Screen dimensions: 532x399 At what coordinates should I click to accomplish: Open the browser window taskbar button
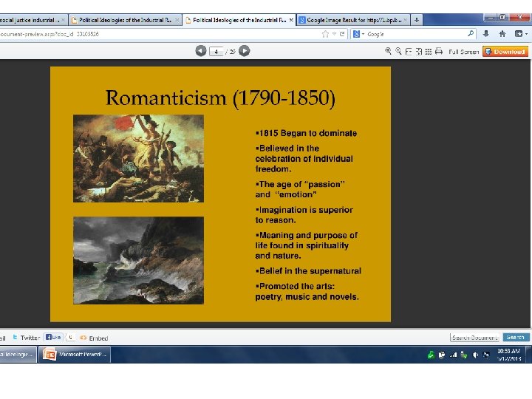18,354
